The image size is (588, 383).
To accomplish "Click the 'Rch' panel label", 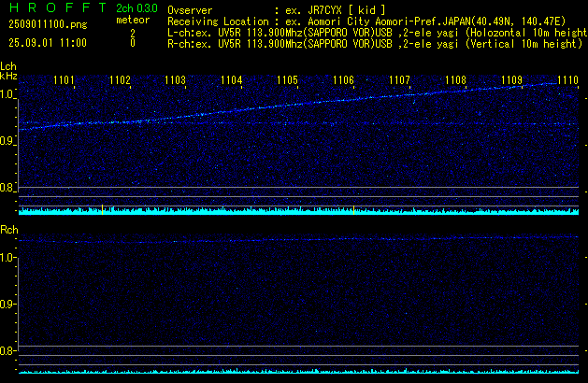I will coord(9,230).
